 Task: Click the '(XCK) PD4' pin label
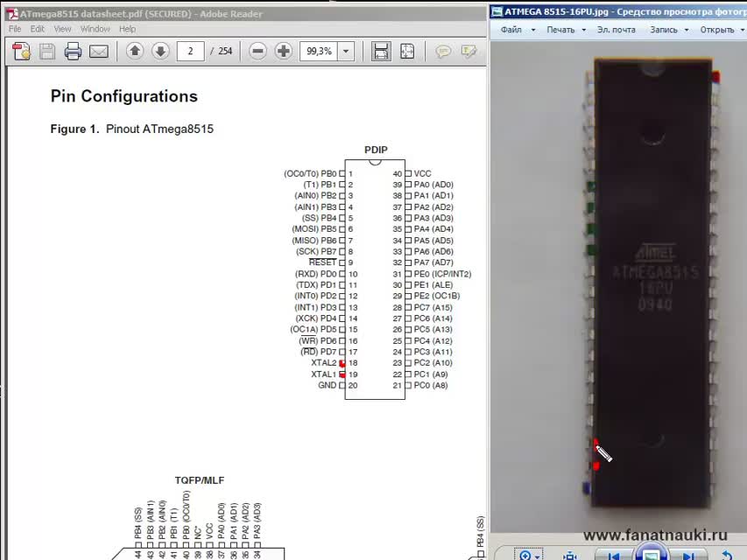pos(316,318)
